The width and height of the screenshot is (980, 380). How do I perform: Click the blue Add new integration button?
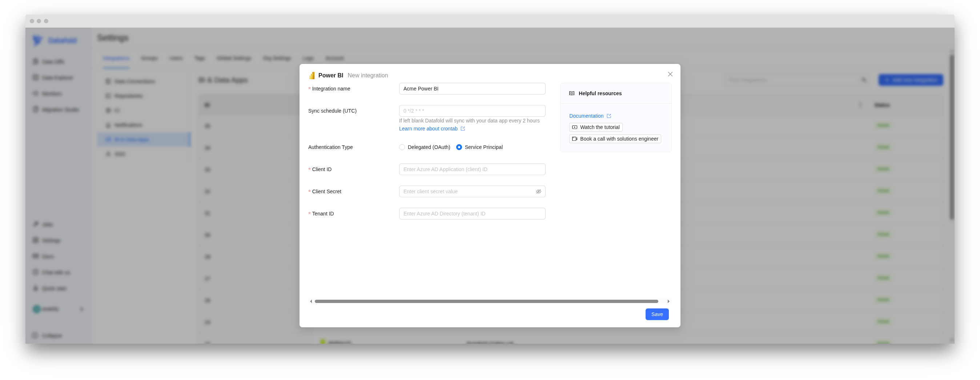[910, 80]
